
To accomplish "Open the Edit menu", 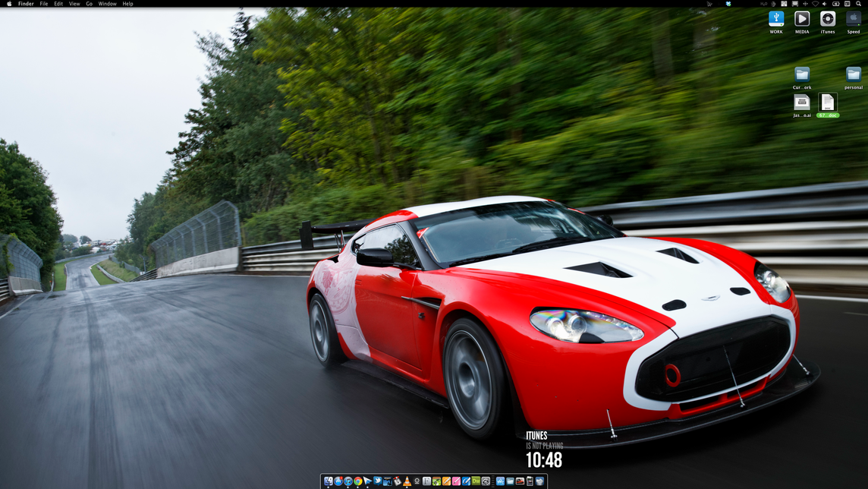I will click(58, 3).
